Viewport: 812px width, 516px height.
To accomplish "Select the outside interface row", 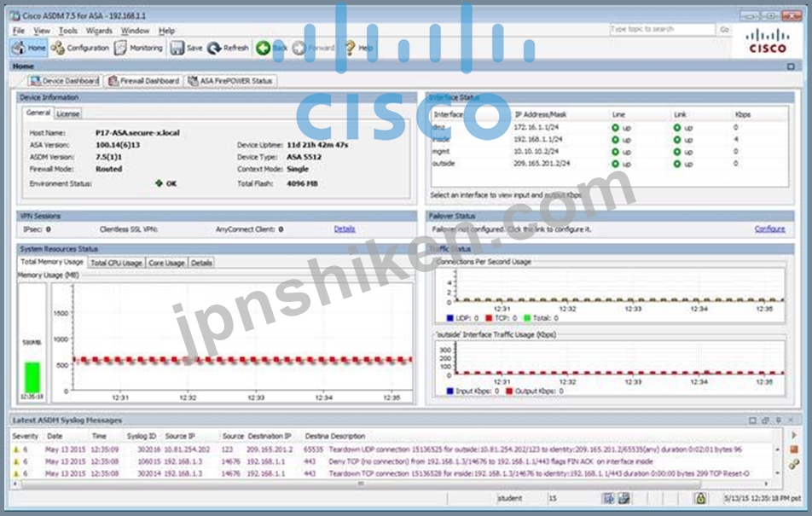I will (610, 164).
